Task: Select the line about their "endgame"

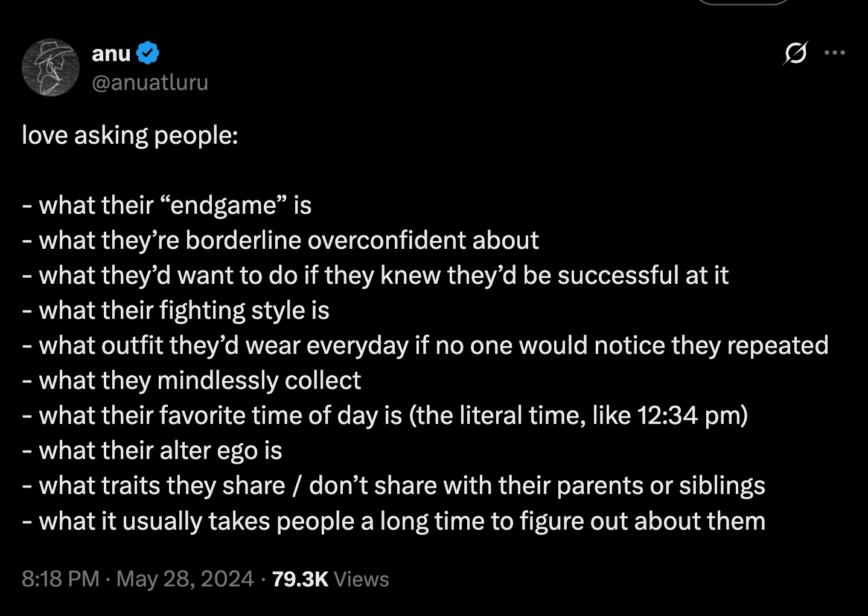Action: (167, 205)
